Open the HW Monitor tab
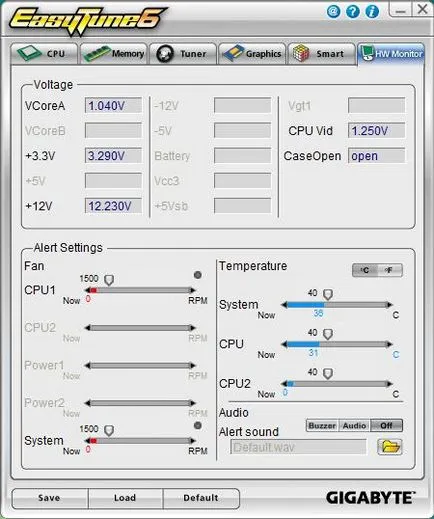The height and width of the screenshot is (519, 434). coord(391,54)
